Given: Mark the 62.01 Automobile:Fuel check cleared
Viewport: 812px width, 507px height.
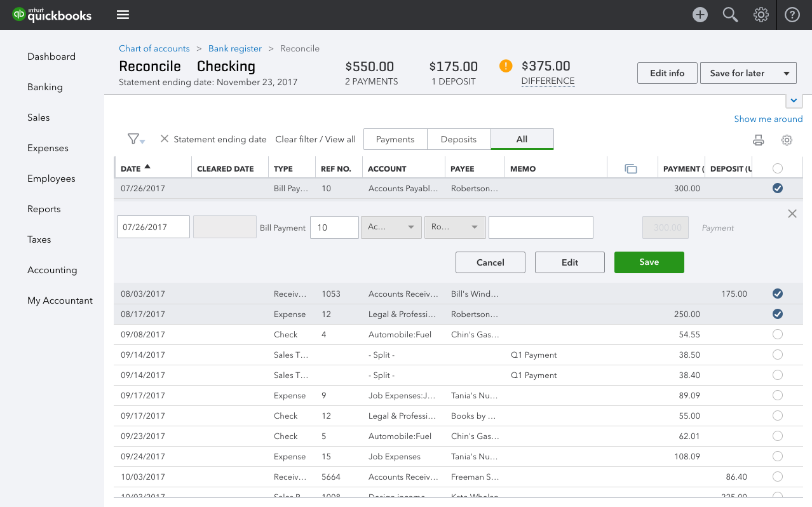Looking at the screenshot, I should point(778,436).
